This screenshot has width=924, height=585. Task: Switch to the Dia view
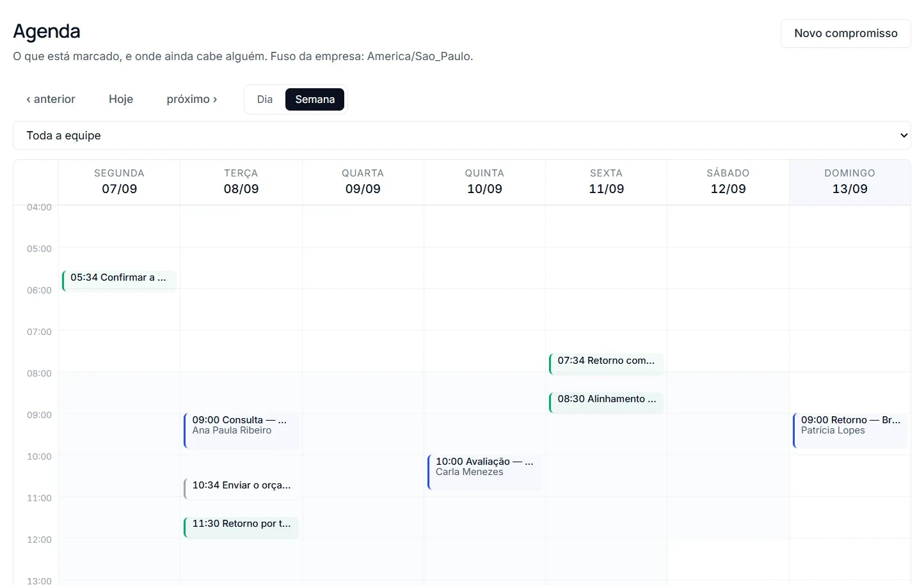pos(265,100)
